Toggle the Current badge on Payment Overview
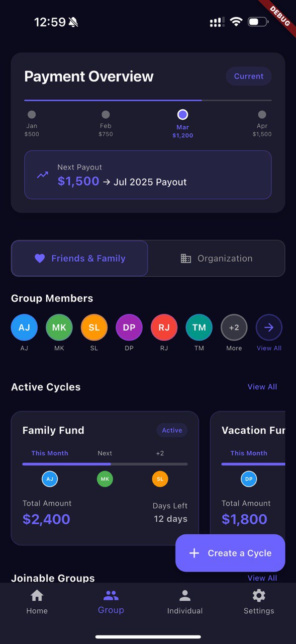296x644 pixels. [248, 76]
